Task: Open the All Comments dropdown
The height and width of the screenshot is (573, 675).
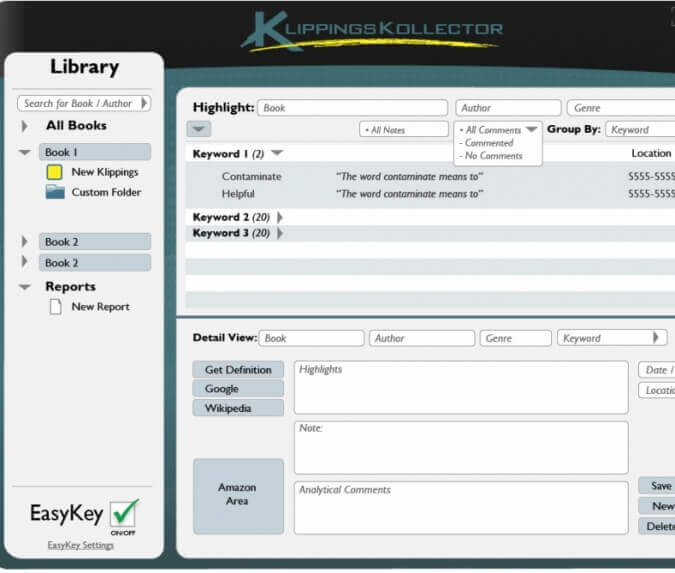Action: coord(532,129)
